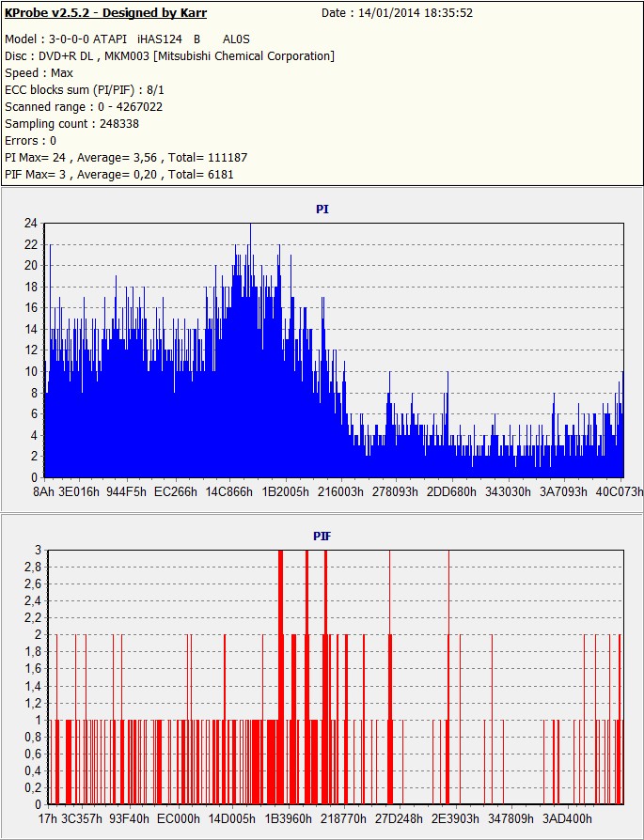The height and width of the screenshot is (840, 644).
Task: Select the 'Speed : Max' line
Action: pos(39,73)
